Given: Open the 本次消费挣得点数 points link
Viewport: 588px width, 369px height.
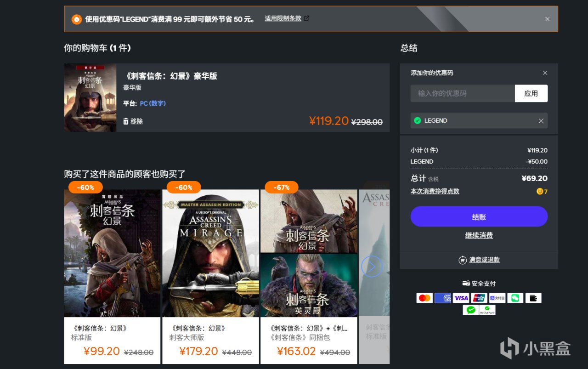Looking at the screenshot, I should click(x=435, y=192).
